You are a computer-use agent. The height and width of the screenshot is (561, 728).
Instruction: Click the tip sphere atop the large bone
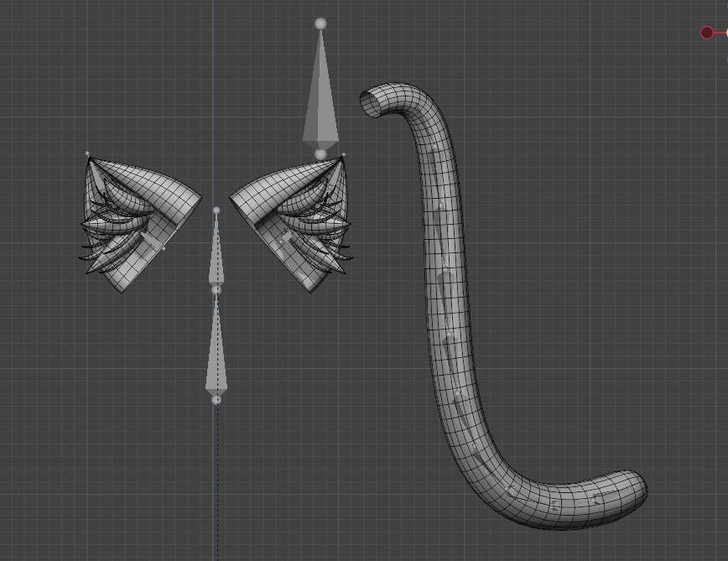pyautogui.click(x=320, y=23)
